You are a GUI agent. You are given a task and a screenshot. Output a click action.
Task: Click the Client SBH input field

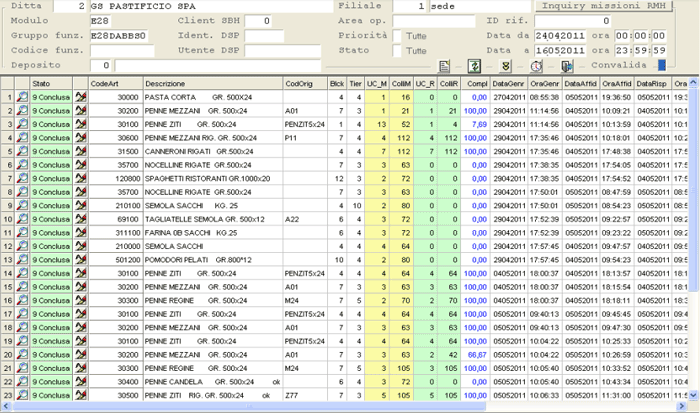click(258, 21)
